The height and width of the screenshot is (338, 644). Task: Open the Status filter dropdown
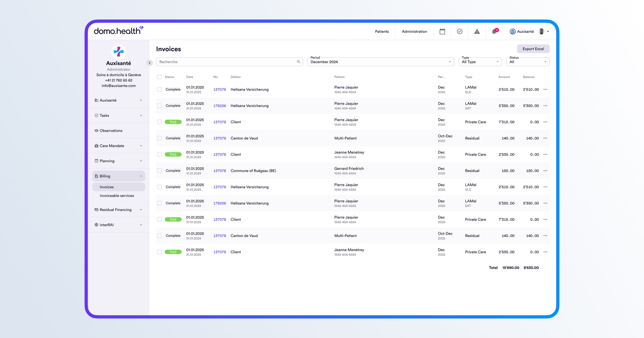coord(527,62)
